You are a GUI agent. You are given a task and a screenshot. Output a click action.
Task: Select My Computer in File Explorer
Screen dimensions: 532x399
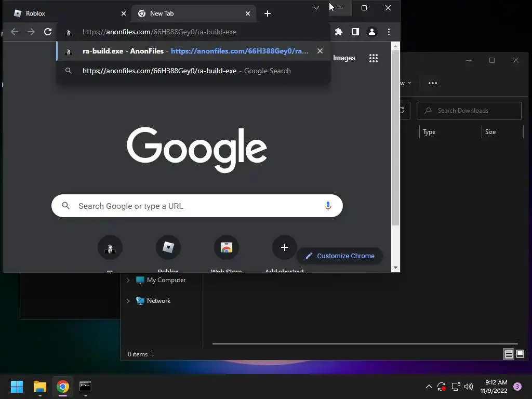pos(166,280)
